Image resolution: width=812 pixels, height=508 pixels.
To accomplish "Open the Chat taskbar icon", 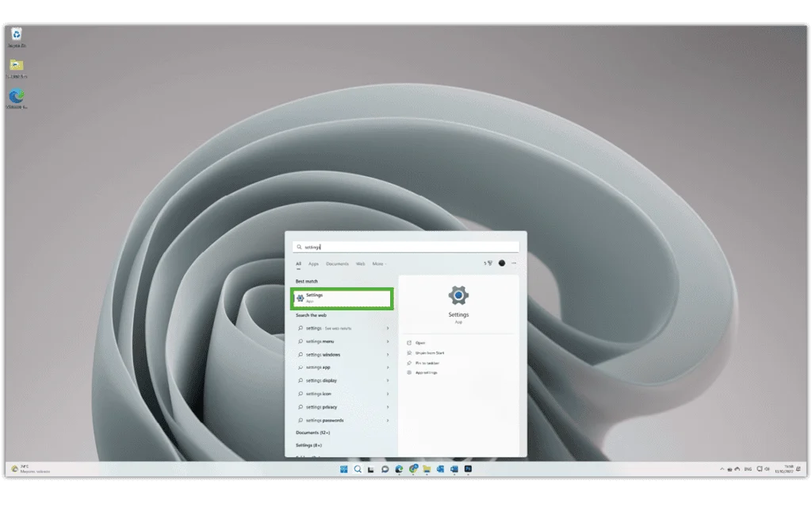I will tap(385, 469).
